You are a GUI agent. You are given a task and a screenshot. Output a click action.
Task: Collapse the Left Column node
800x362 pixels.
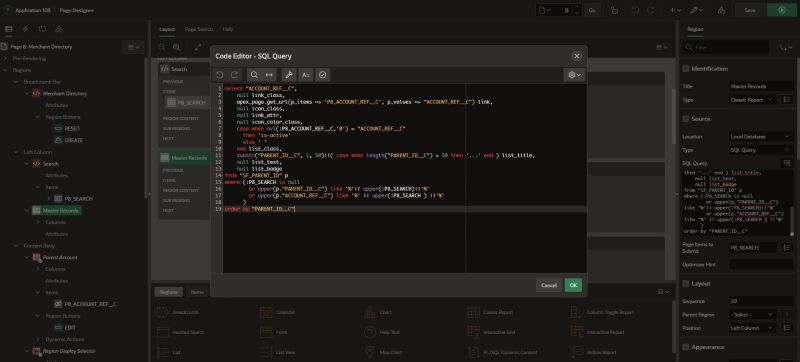pyautogui.click(x=16, y=152)
